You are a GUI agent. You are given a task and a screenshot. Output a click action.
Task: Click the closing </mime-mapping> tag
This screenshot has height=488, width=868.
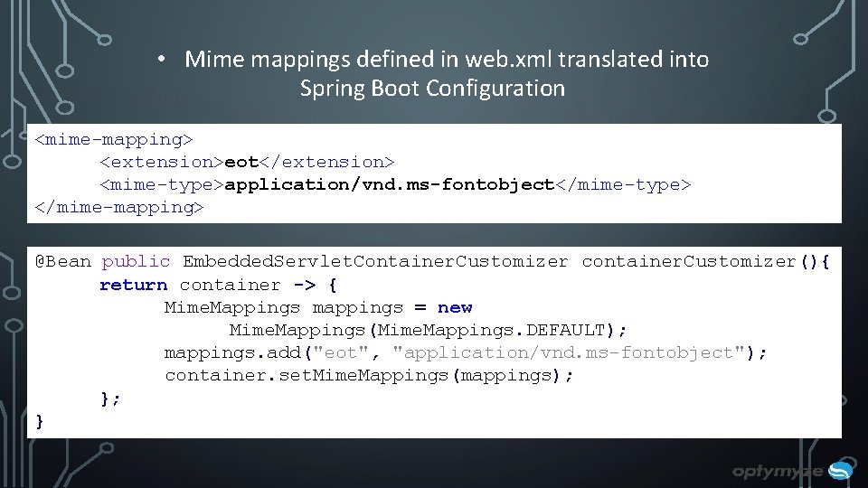pos(119,208)
